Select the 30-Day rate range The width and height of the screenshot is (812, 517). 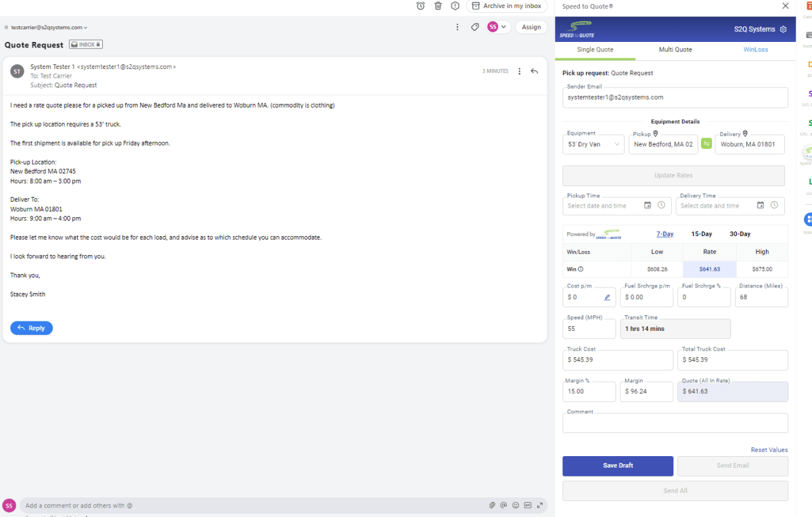[740, 234]
